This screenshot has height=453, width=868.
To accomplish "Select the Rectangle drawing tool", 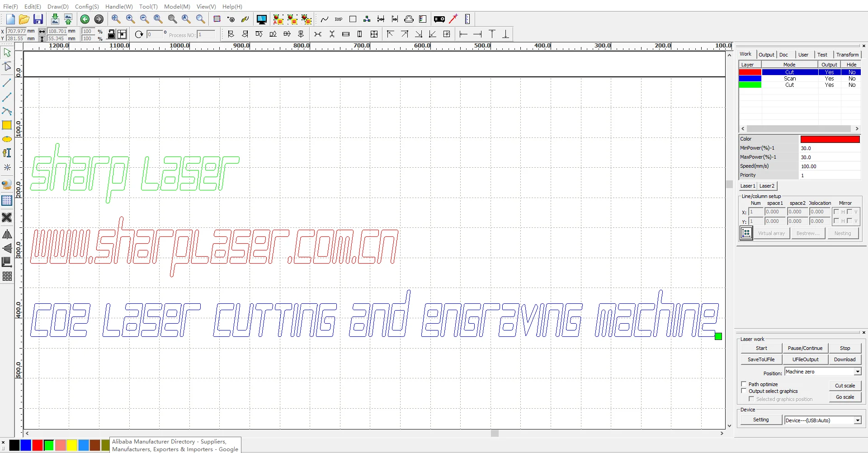I will click(x=7, y=125).
